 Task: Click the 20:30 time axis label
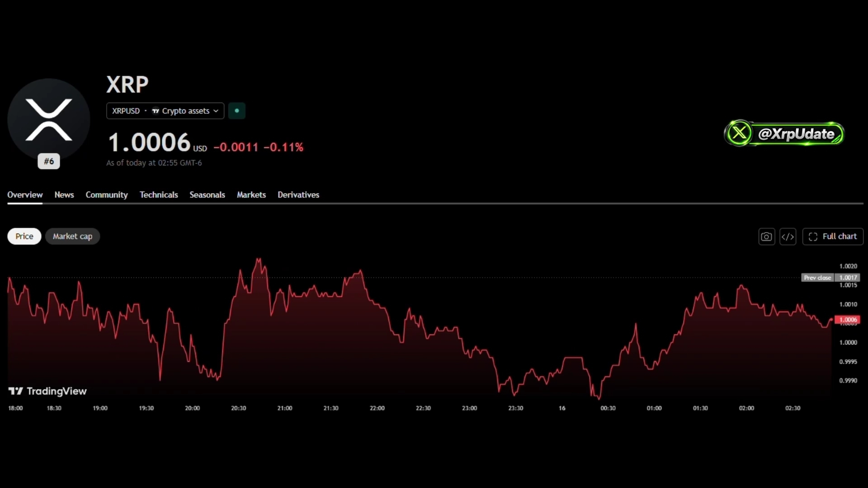(239, 408)
